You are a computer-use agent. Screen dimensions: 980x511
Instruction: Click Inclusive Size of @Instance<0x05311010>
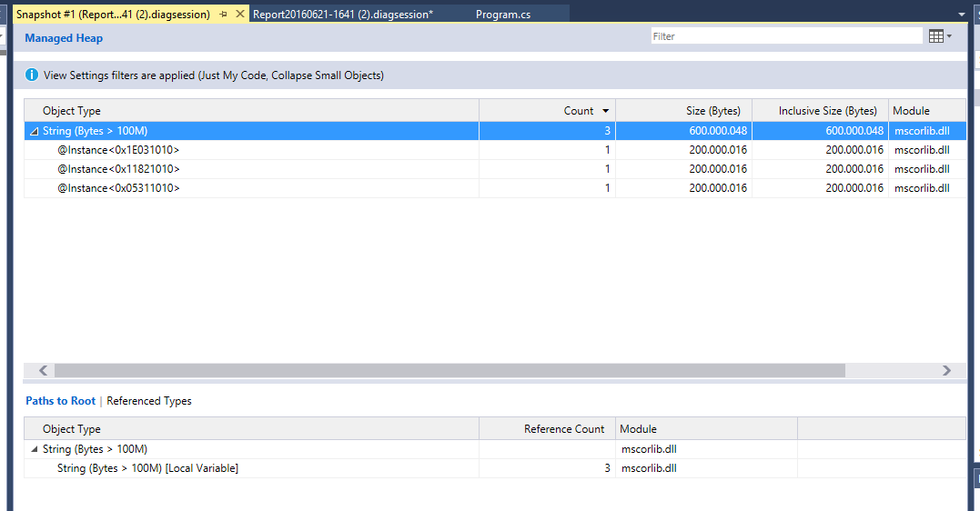click(854, 188)
